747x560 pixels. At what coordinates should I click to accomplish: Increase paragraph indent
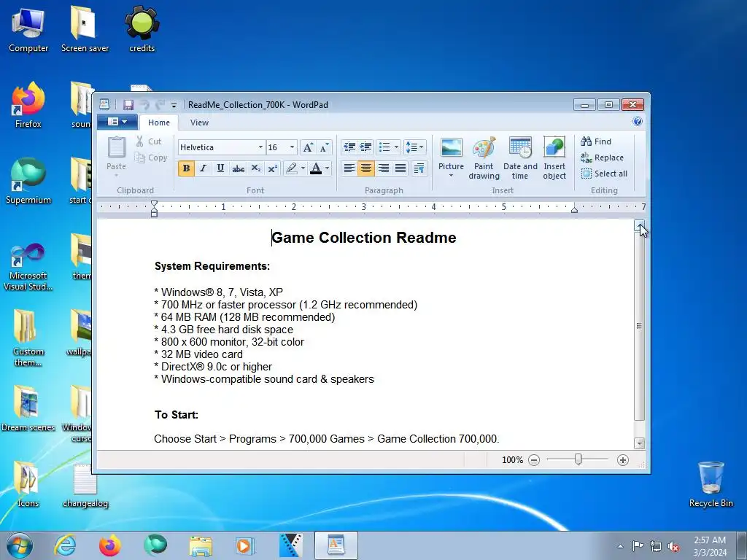click(366, 147)
